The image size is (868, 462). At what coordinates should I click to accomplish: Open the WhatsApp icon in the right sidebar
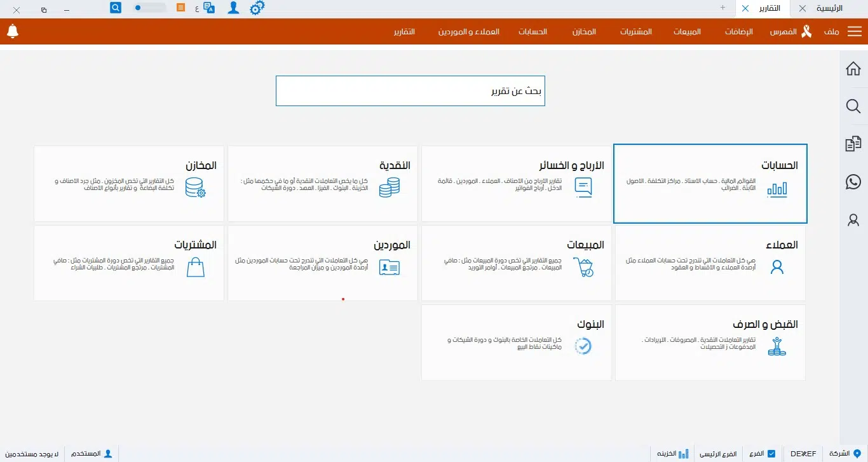[x=853, y=182]
